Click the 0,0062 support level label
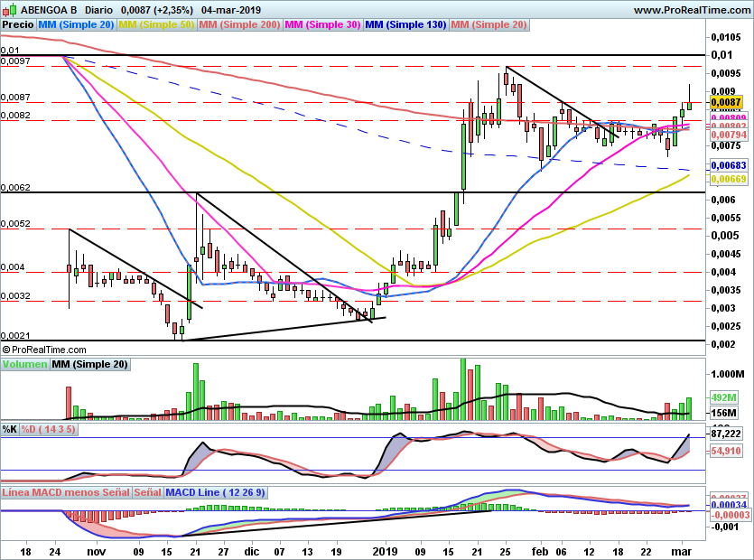 tap(15, 188)
